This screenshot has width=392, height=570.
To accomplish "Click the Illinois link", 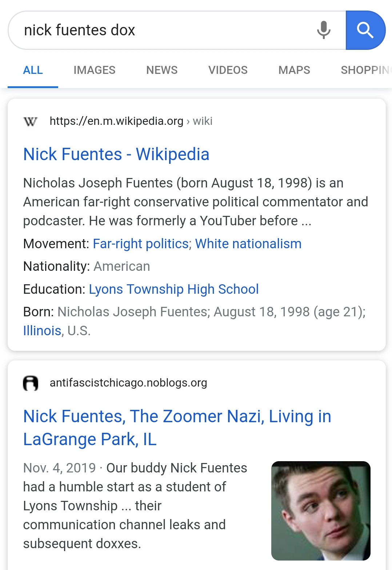I will (x=42, y=330).
